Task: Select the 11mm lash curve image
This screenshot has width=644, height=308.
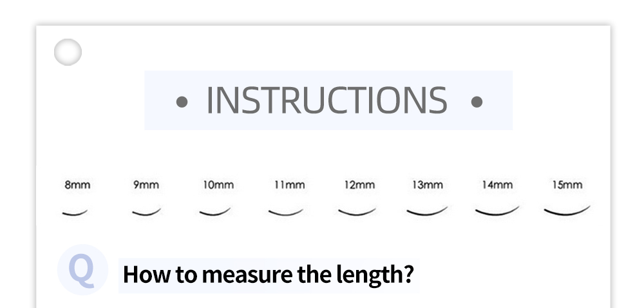Action: point(286,211)
